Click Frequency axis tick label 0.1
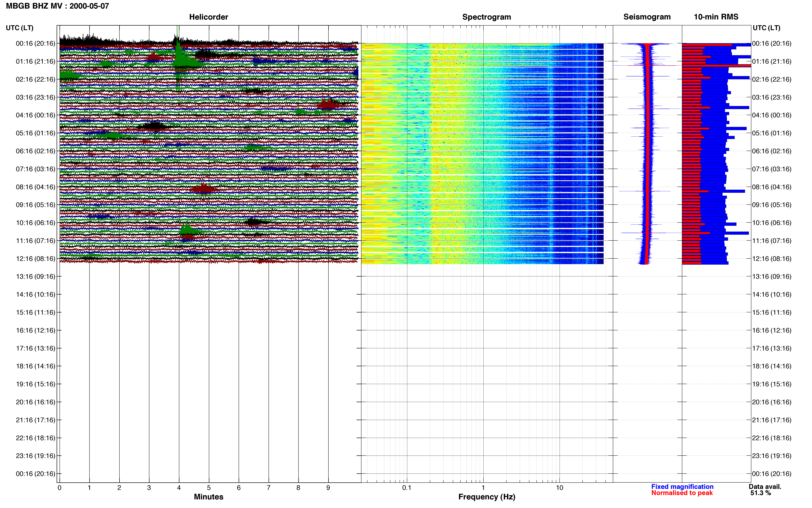Image resolution: width=812 pixels, height=508 pixels. [x=407, y=488]
